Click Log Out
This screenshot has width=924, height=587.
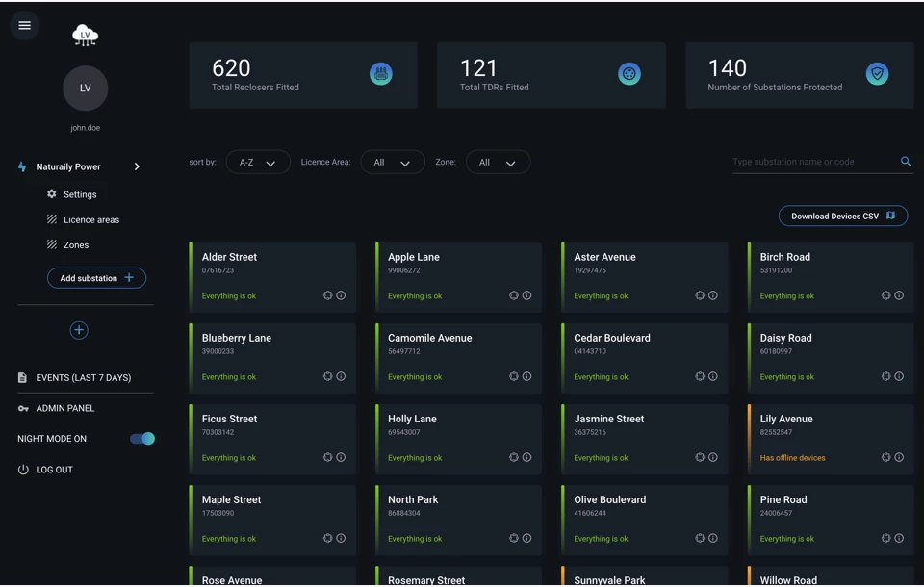click(x=54, y=470)
